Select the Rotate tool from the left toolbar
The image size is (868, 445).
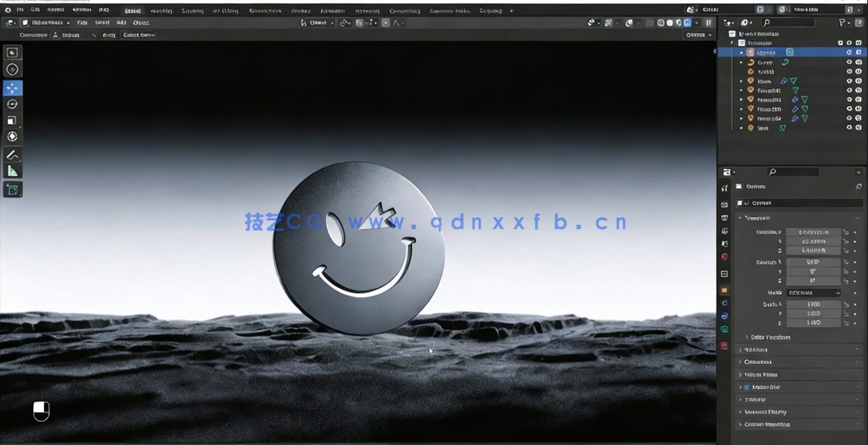[x=12, y=104]
